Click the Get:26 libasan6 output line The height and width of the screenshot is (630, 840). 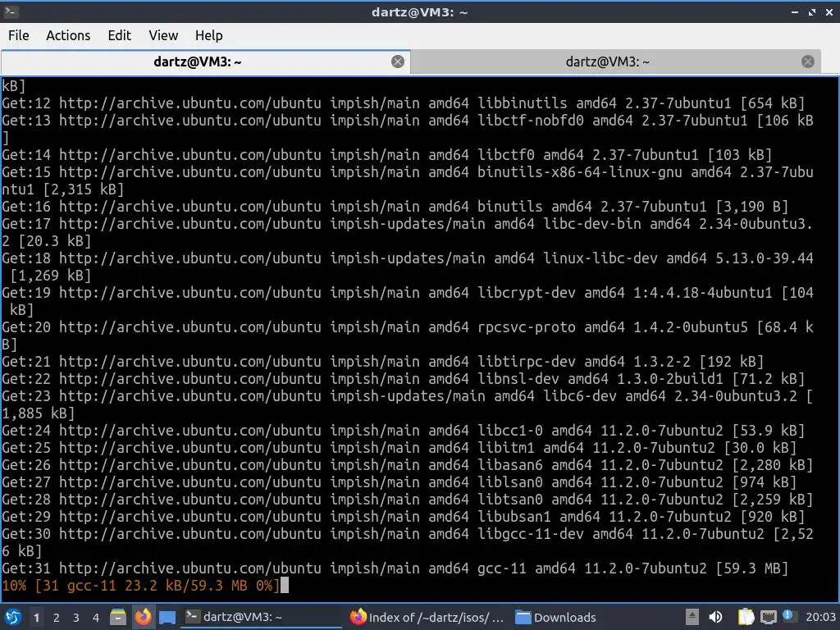pos(407,465)
